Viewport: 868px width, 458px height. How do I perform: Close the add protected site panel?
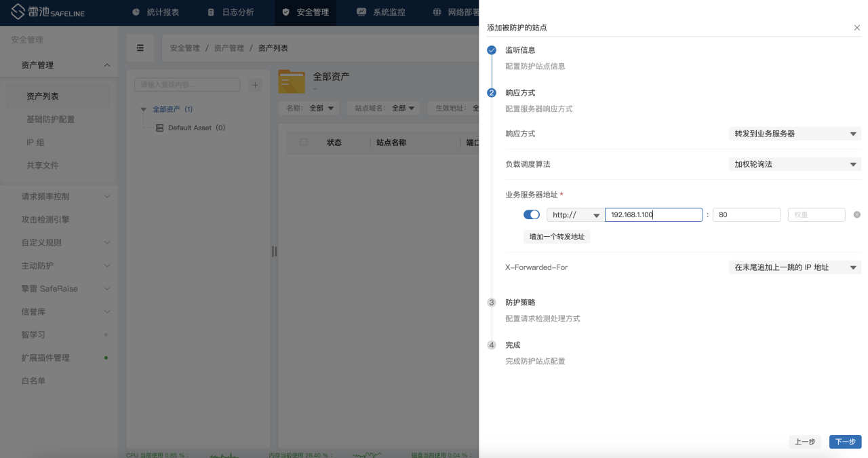856,28
